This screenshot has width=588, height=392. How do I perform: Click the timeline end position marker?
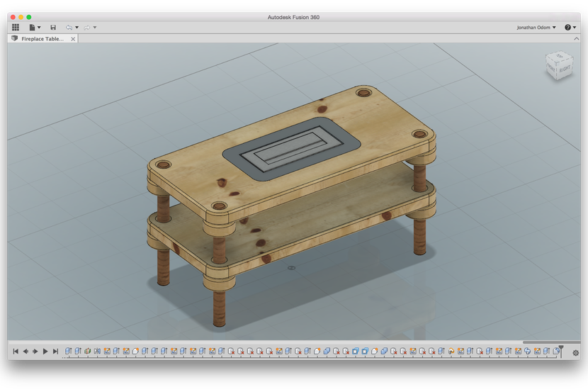pyautogui.click(x=561, y=349)
